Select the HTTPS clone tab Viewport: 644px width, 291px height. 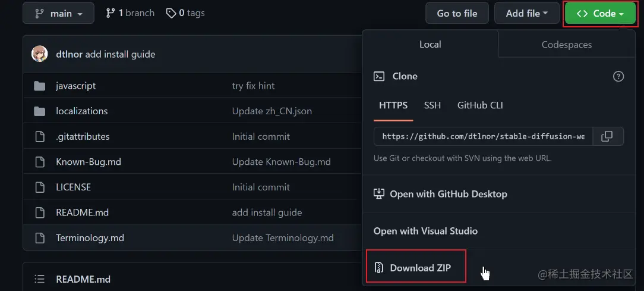click(393, 105)
